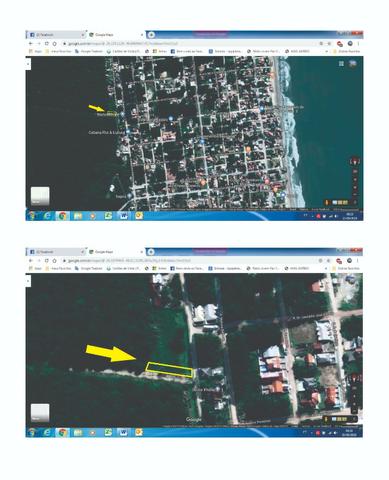Open Bem-vindo ao Facebook bookmark, top browser
Image resolution: width=389 pixels, height=480 pixels.
187,52
